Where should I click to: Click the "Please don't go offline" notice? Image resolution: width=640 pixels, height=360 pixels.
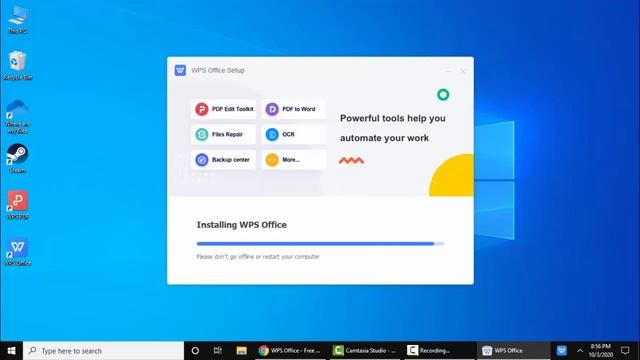[x=258, y=257]
